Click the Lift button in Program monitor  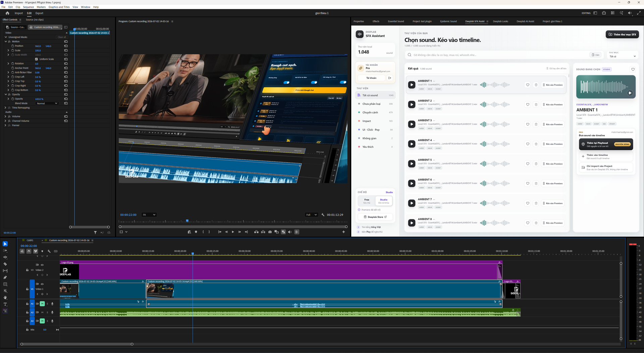256,232
